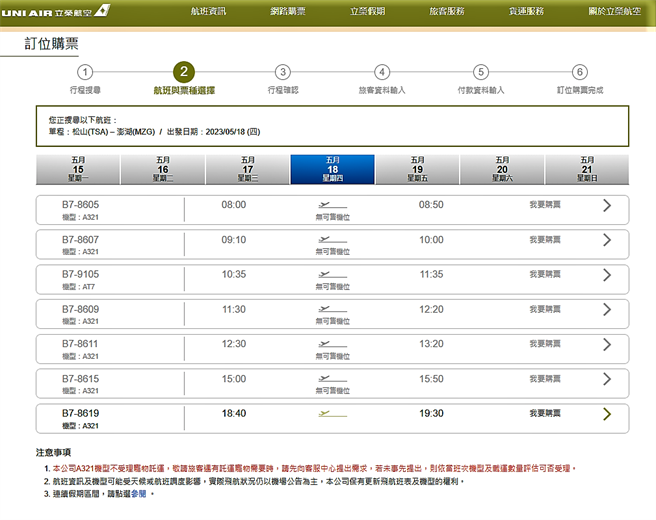Click 我要購票 for flight B7-9105
The width and height of the screenshot is (656, 520).
545,274
